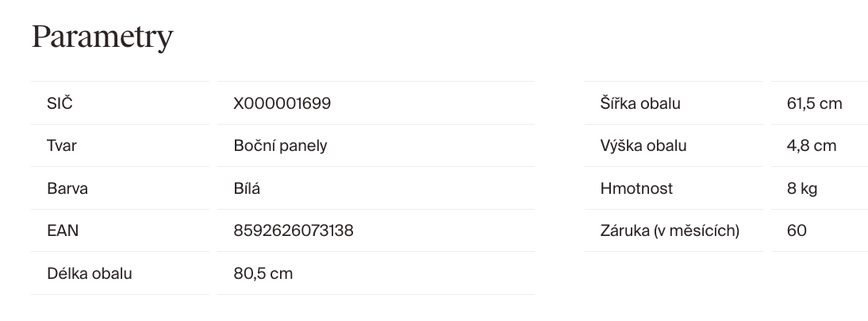Click the SIČ parameter label
868x321 pixels.
coord(60,103)
